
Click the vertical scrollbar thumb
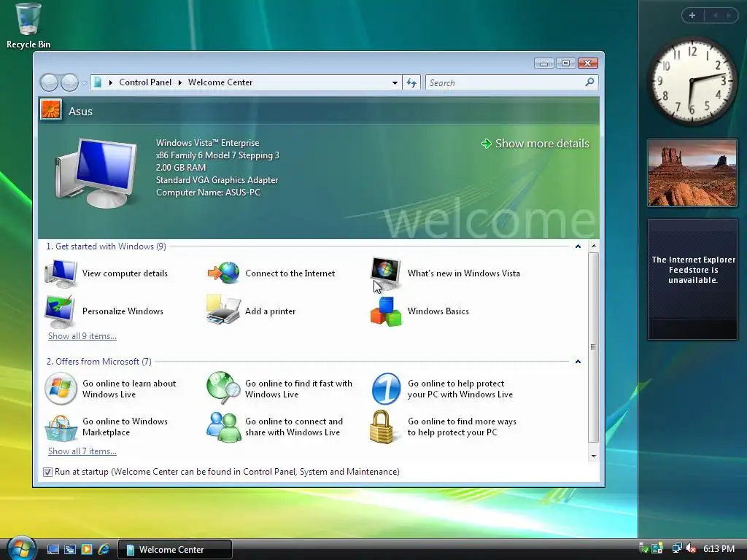point(593,347)
